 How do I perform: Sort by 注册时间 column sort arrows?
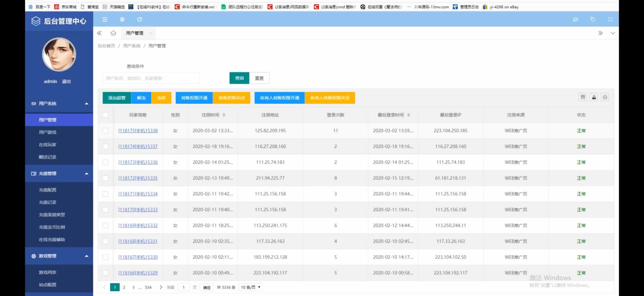pos(224,115)
